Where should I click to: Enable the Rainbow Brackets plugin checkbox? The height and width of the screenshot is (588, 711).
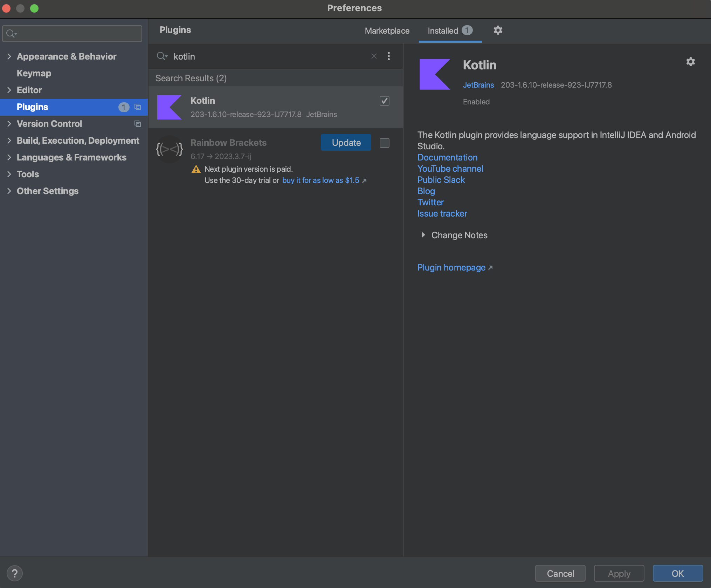[384, 143]
